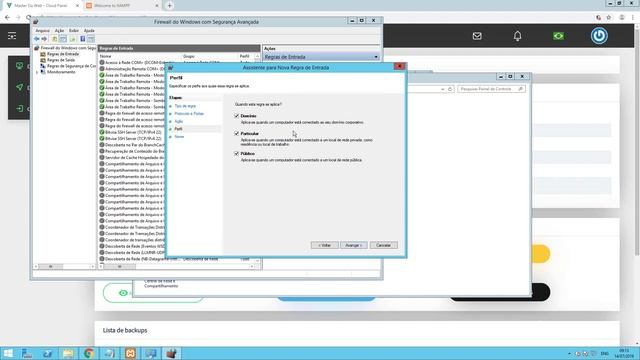
Task: Click the up-one-level icon in Firewall toolbar
Action: pos(54,39)
